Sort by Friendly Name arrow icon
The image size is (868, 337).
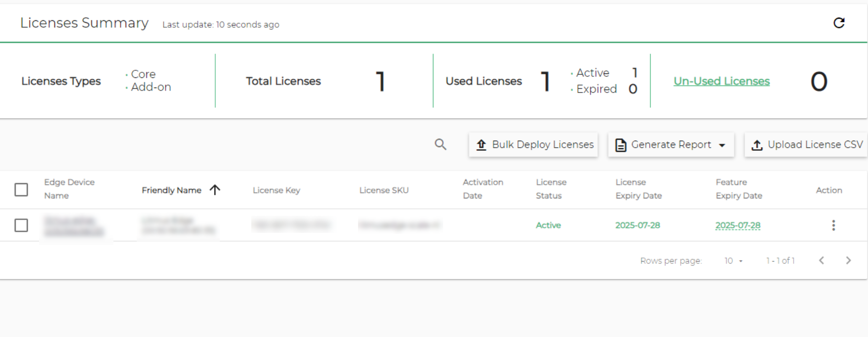tap(215, 190)
